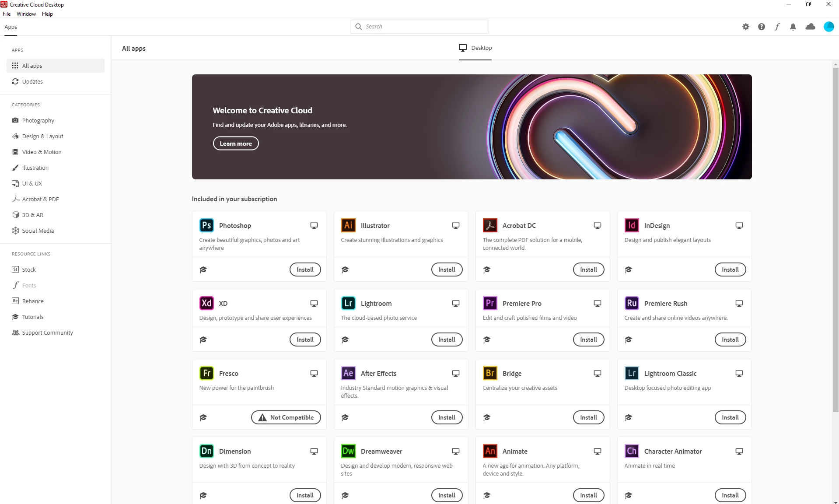Click desktop platform icon on Photoshop card
Viewport: 839px width, 504px height.
pos(314,226)
